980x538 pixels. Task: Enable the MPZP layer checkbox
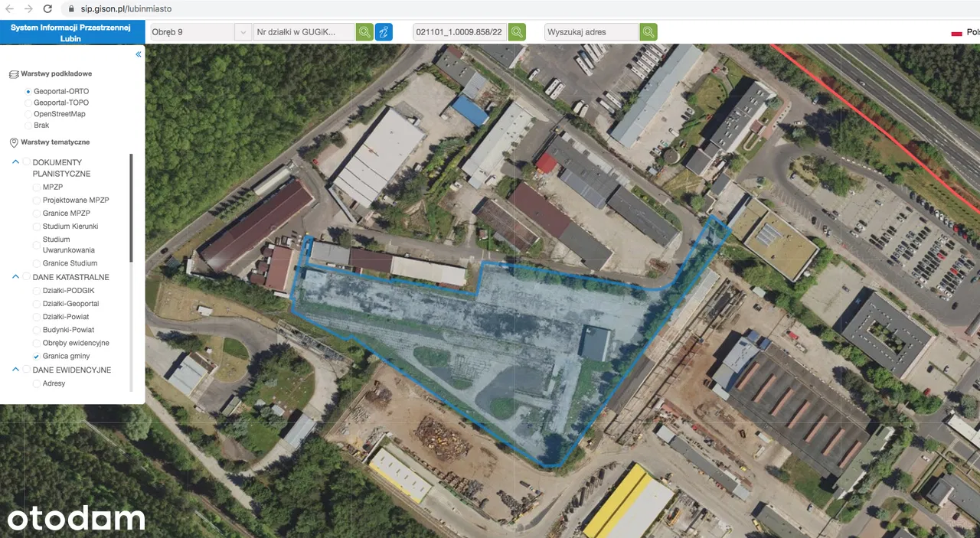coord(37,187)
